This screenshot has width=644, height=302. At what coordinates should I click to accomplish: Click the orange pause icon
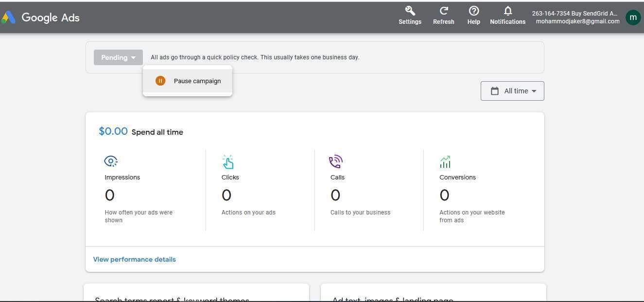160,81
